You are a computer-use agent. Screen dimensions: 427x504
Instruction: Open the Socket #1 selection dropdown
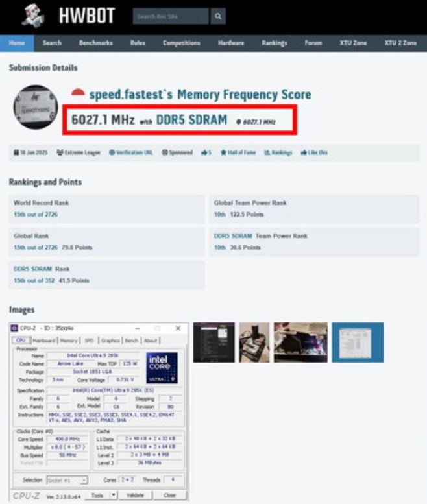coord(67,480)
